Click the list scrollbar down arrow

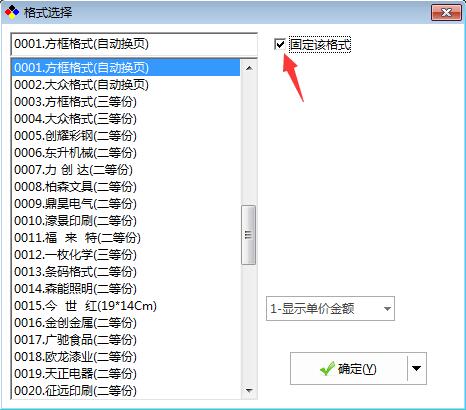pyautogui.click(x=249, y=391)
